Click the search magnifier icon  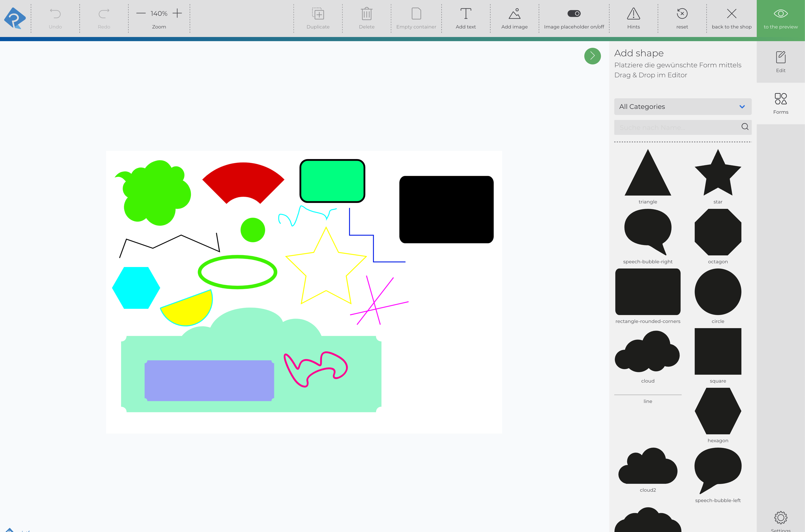(744, 127)
